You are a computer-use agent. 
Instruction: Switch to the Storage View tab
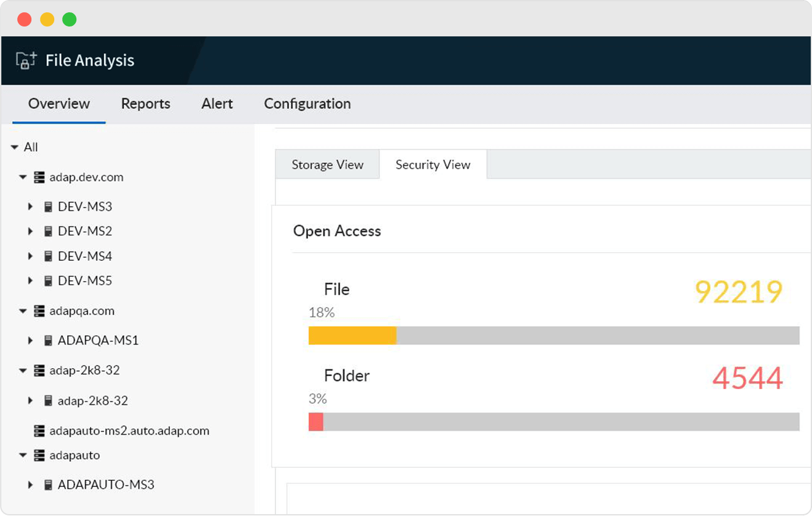[x=327, y=165]
